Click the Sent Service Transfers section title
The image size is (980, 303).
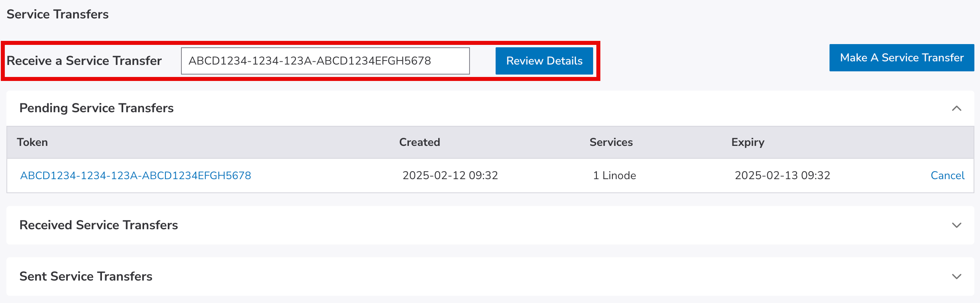pos(86,277)
